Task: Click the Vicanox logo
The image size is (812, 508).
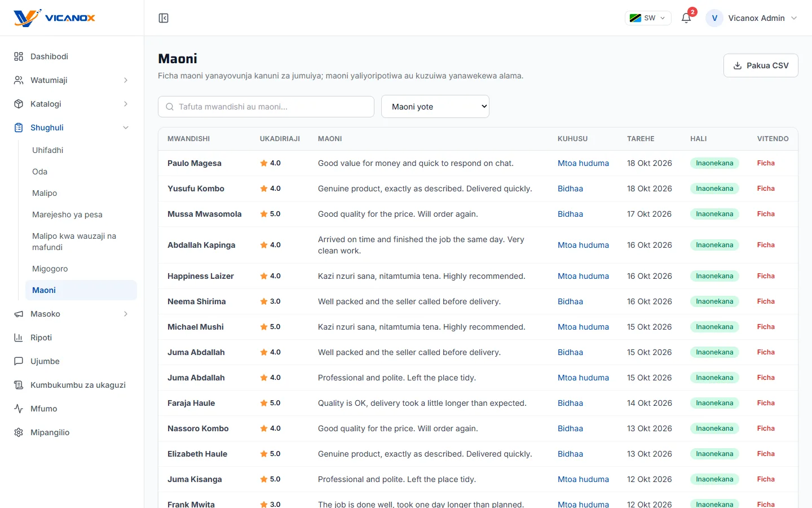Action: [x=54, y=18]
